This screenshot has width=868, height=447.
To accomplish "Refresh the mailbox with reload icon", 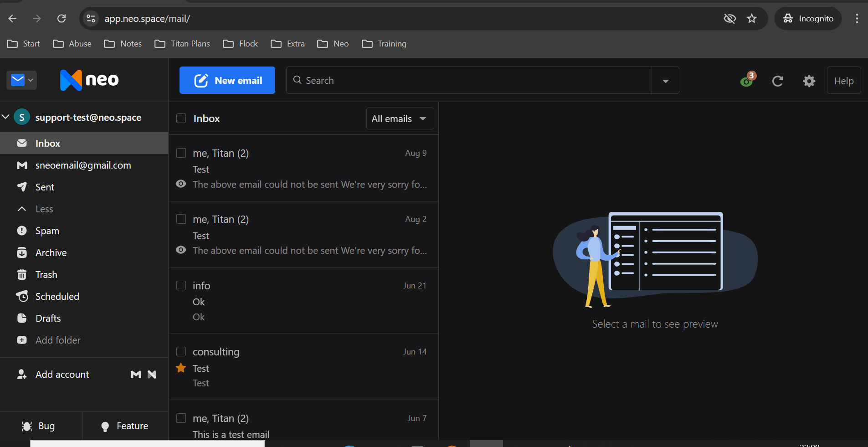I will [x=777, y=81].
